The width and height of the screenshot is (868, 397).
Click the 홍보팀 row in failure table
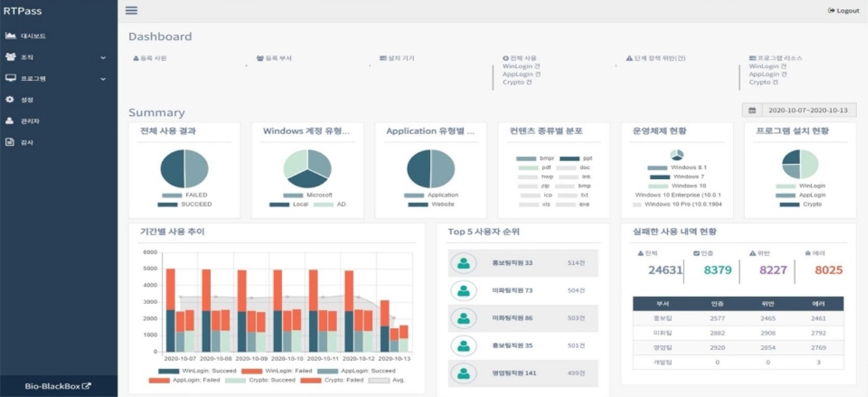738,318
